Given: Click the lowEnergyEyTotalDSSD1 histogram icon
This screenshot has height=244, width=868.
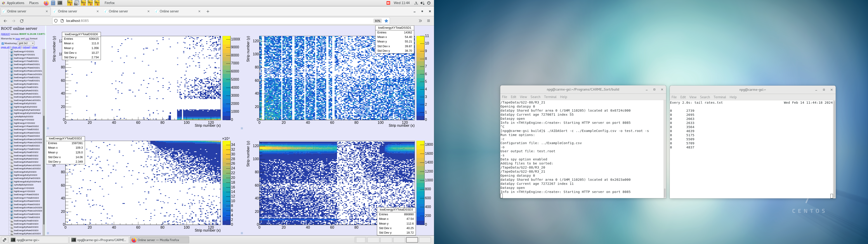Looking at the screenshot, I should point(12,84).
